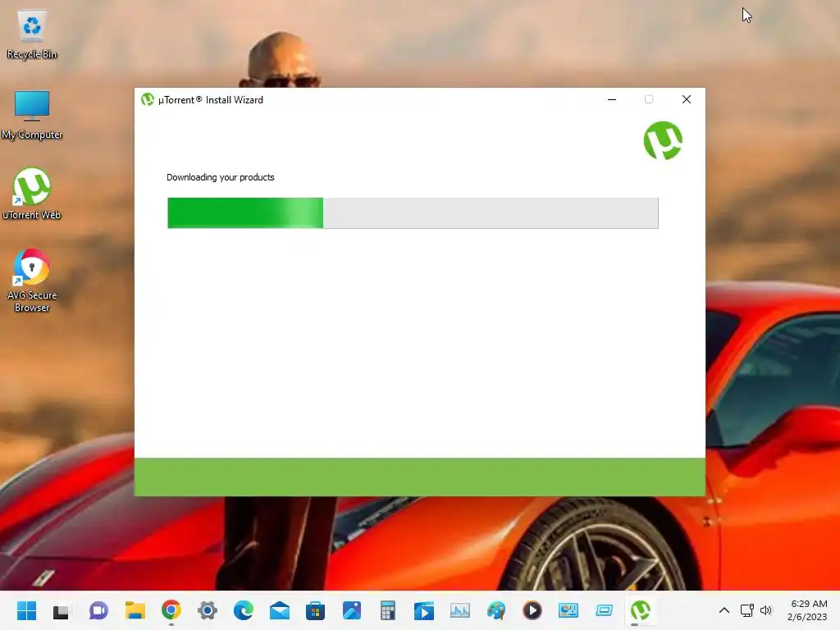Select the AVG Secure Browser shortcut
Image resolution: width=840 pixels, height=630 pixels.
pos(32,281)
